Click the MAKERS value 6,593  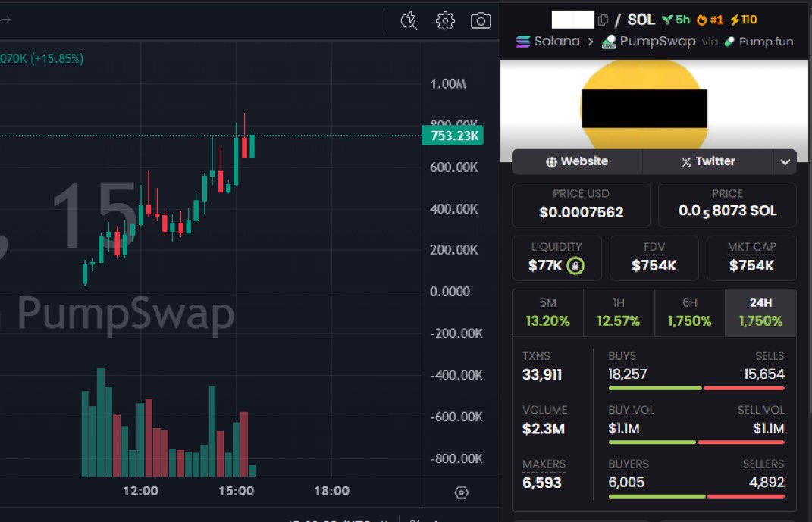pos(541,483)
